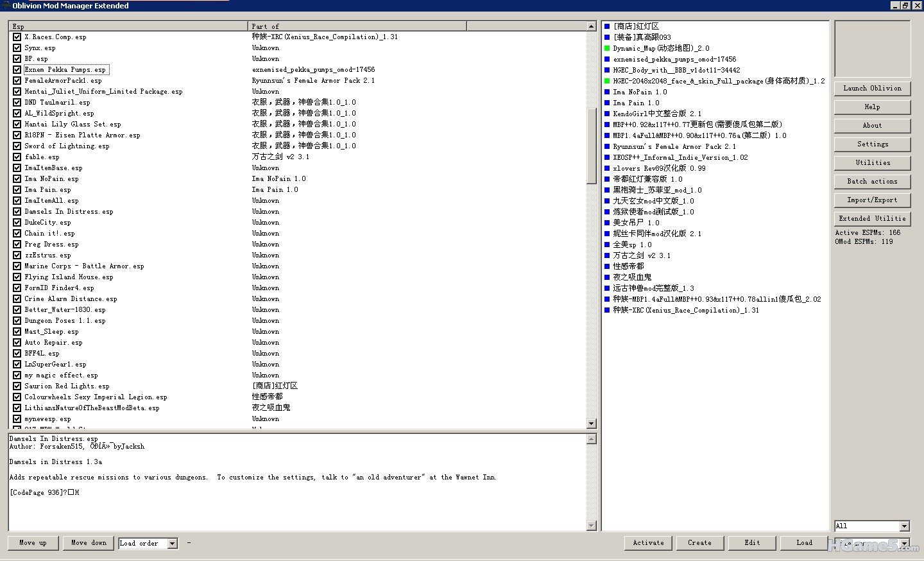Open the Load order sorting dropdown
Image resolution: width=924 pixels, height=561 pixels.
[x=172, y=544]
